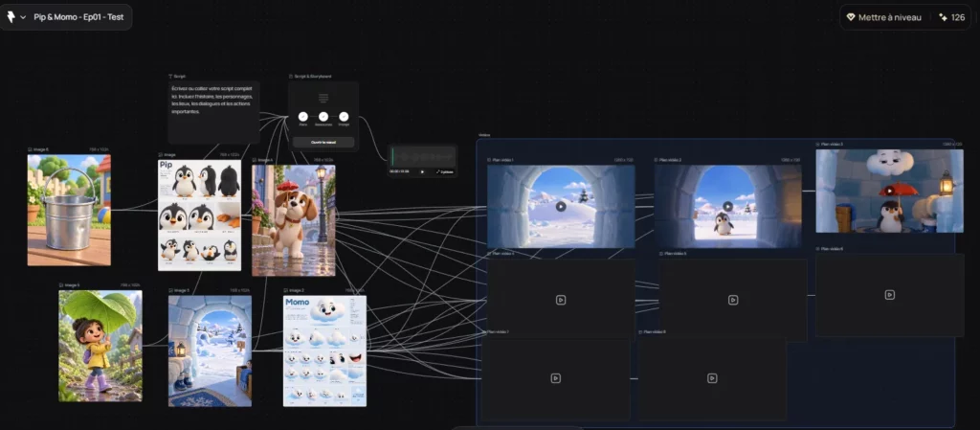The height and width of the screenshot is (430, 980).
Task: Select the Momo cloud character sheet image
Action: click(324, 351)
